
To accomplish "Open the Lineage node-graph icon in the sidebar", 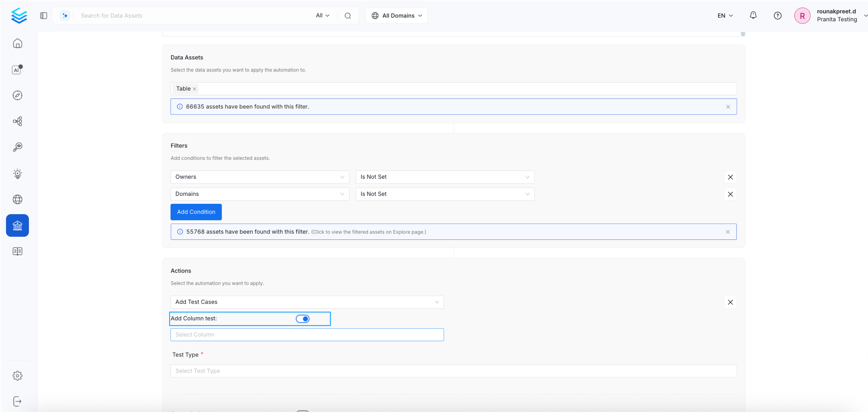I will click(x=17, y=121).
